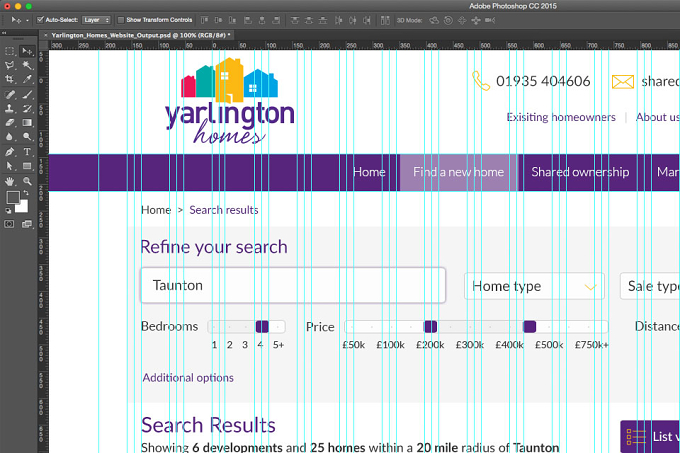Click the align top edges icon
Screen dimensions: 680x453
(x=205, y=20)
